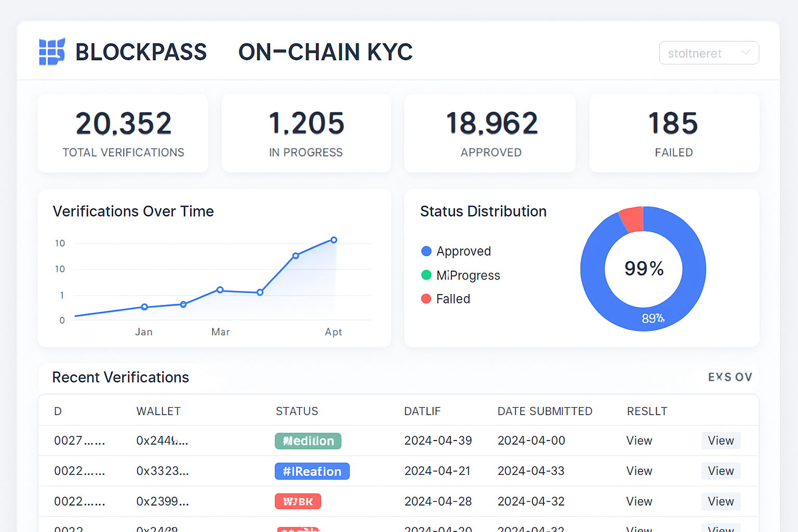The width and height of the screenshot is (798, 532).
Task: Click the Blockpass grid logo icon
Action: click(x=51, y=51)
